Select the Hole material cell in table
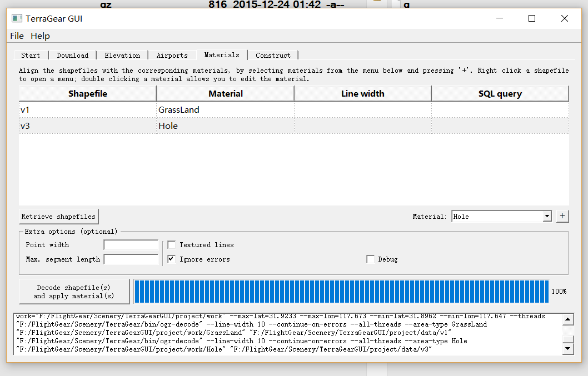Image resolution: width=588 pixels, height=376 pixels. coord(226,126)
